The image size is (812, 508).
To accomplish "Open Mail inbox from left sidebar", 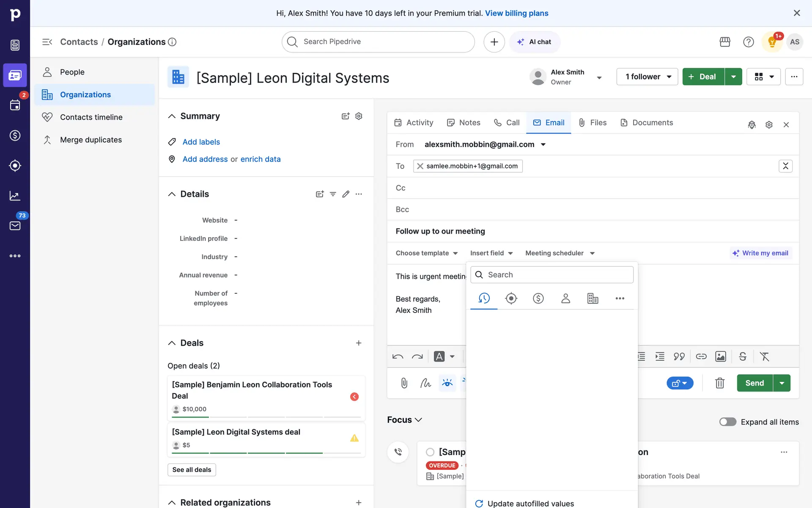I will pyautogui.click(x=15, y=226).
